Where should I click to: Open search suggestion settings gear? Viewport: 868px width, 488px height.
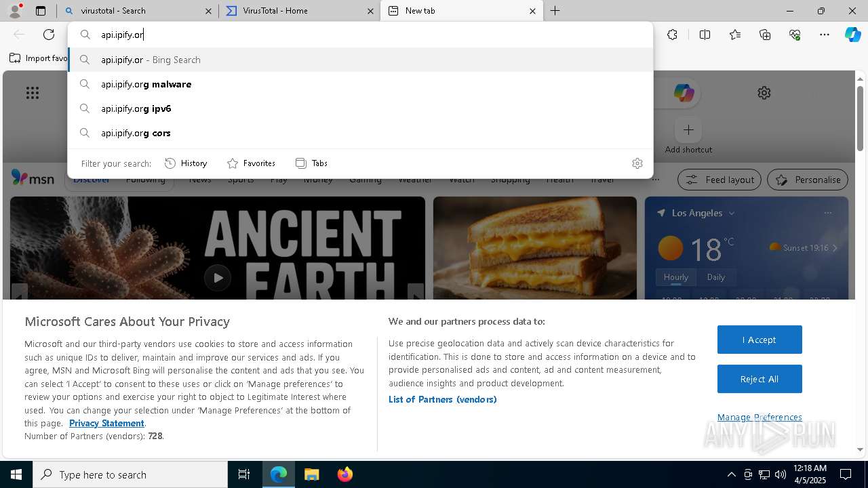pyautogui.click(x=637, y=163)
